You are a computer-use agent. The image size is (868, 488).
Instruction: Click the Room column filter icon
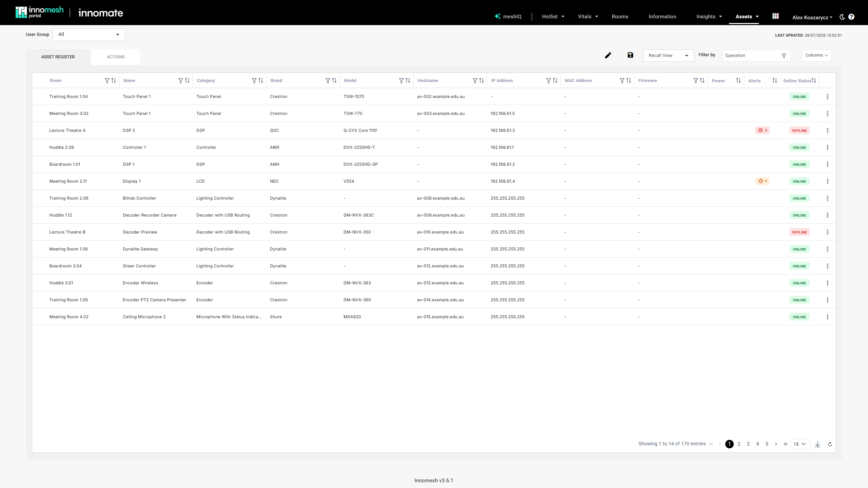click(107, 80)
